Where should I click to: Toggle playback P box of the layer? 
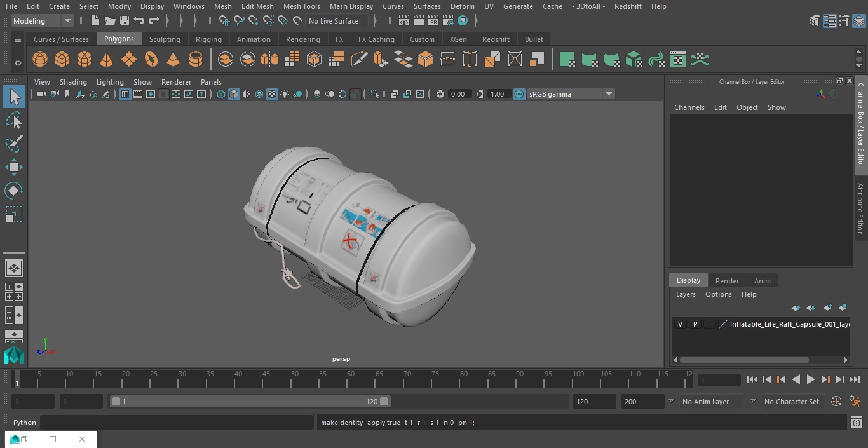[695, 324]
